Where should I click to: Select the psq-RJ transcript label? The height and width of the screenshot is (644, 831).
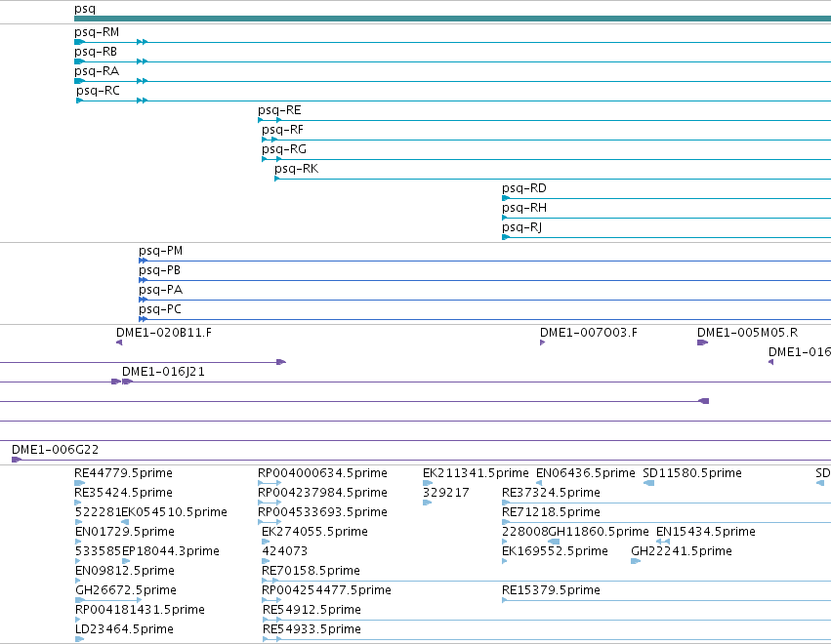521,227
